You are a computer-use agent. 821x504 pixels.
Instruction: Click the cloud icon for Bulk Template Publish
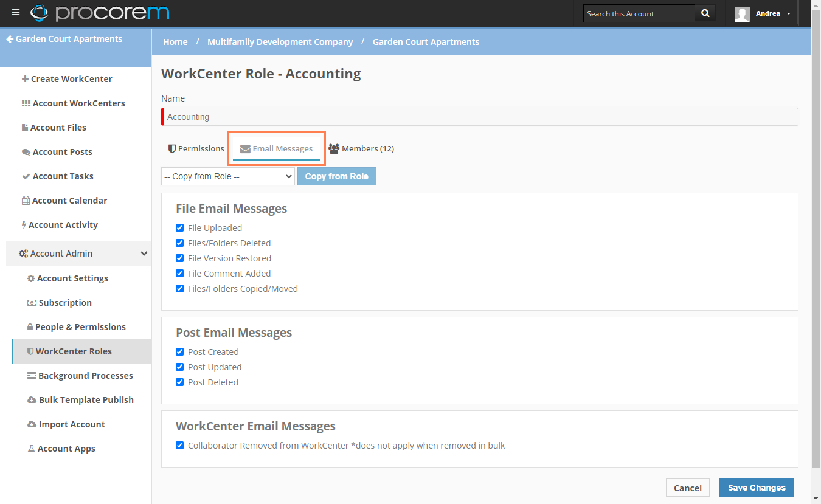pyautogui.click(x=32, y=400)
